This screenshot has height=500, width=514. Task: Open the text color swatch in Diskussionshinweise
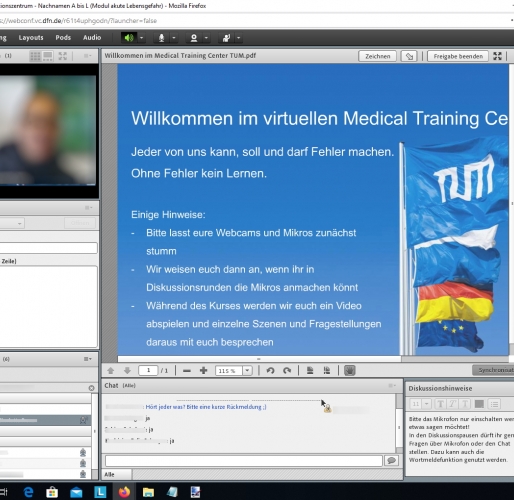click(x=479, y=404)
